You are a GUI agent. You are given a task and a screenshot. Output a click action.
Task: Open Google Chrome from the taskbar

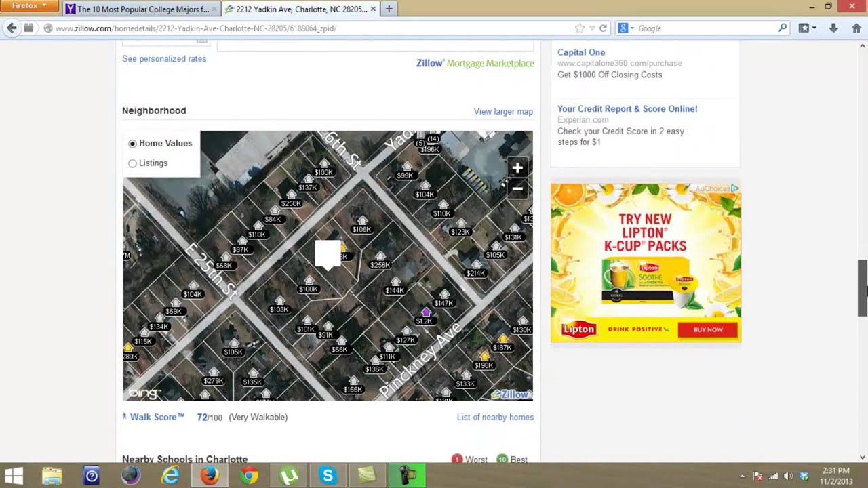point(250,476)
